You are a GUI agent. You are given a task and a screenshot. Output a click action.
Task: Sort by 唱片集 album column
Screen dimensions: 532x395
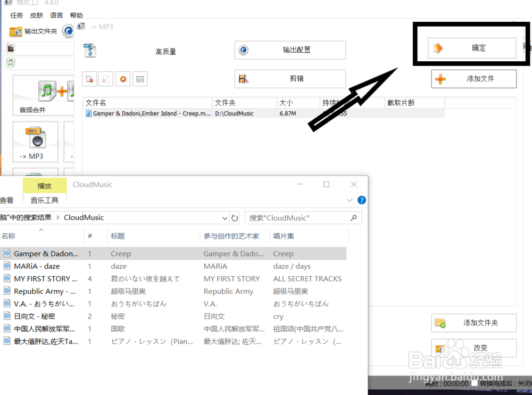pyautogui.click(x=309, y=236)
